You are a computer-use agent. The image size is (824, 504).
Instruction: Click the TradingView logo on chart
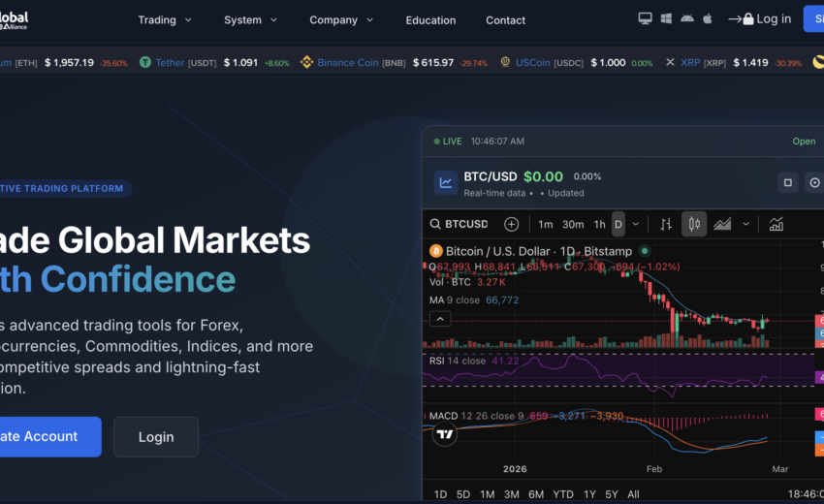pos(445,434)
